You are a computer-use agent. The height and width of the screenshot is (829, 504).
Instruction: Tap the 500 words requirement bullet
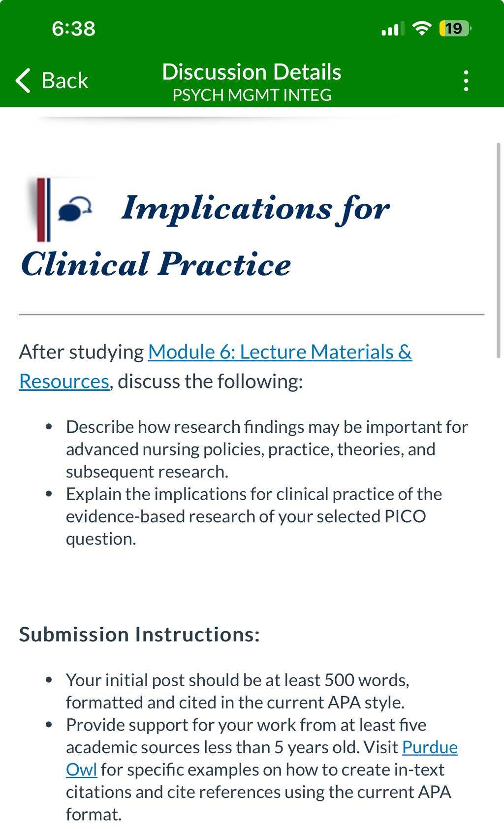[238, 691]
